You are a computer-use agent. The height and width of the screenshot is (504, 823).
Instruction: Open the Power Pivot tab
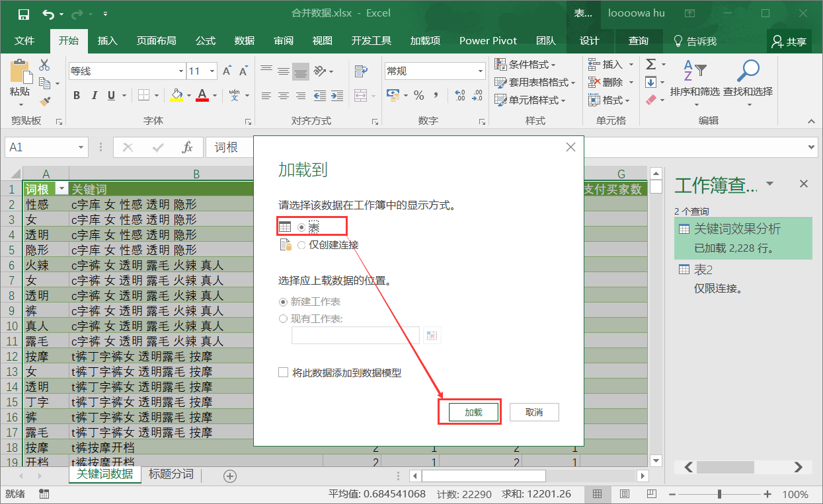489,41
